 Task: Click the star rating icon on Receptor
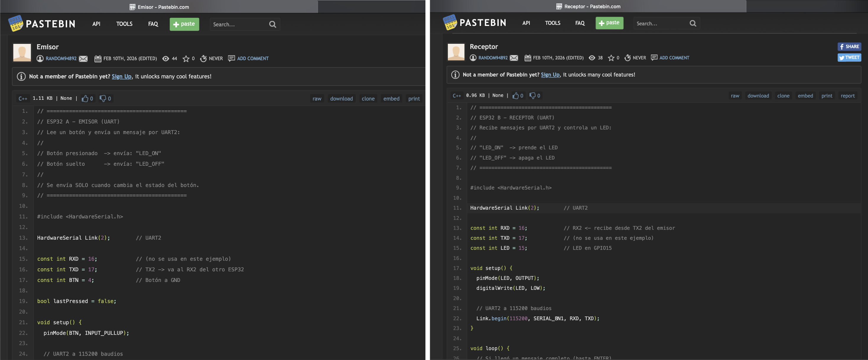(x=611, y=58)
